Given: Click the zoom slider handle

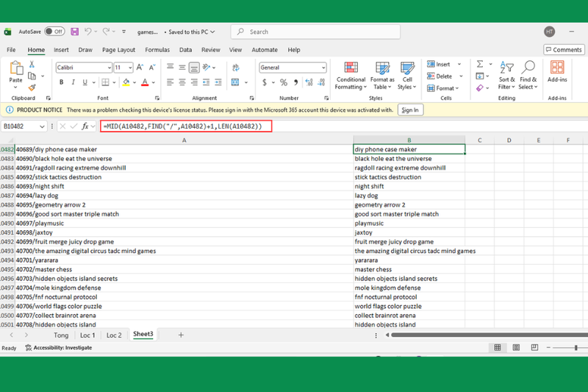Looking at the screenshot, I should click(576, 348).
